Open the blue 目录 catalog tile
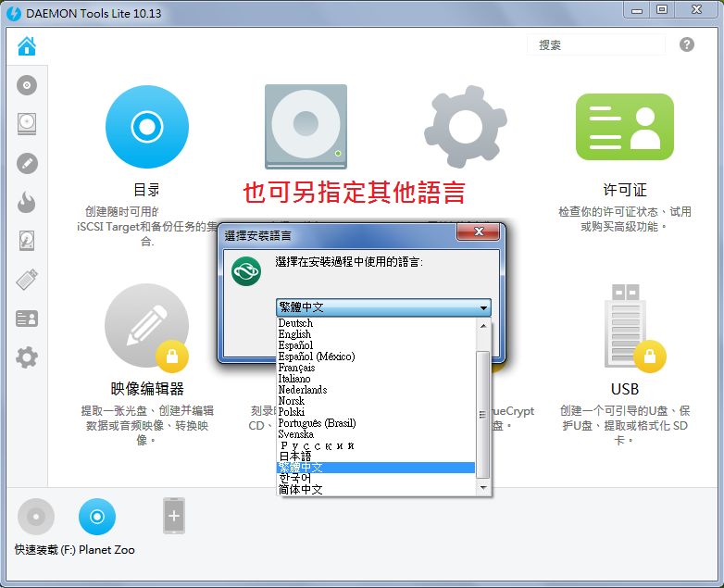 point(147,127)
